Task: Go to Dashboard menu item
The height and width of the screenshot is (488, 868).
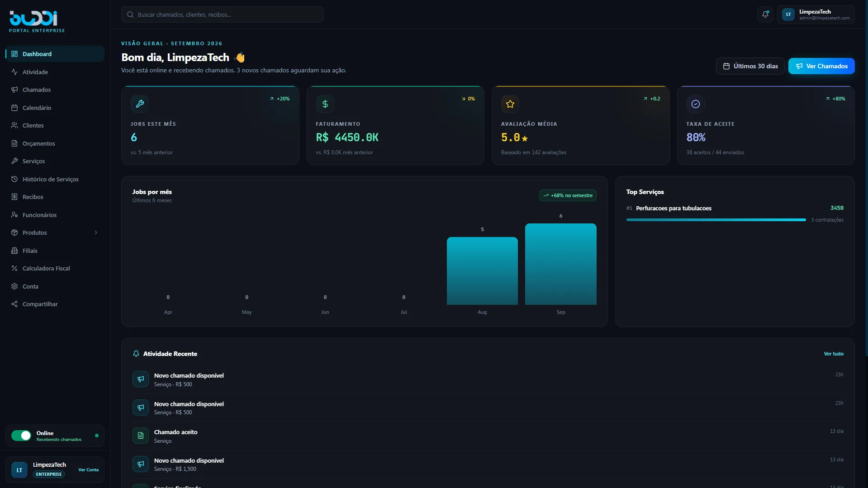Action: point(55,54)
